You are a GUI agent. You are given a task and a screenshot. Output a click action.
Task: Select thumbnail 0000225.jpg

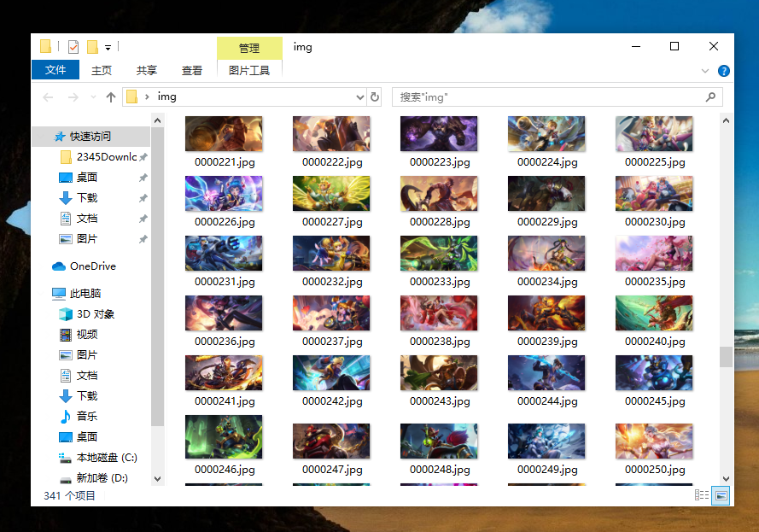tap(654, 133)
